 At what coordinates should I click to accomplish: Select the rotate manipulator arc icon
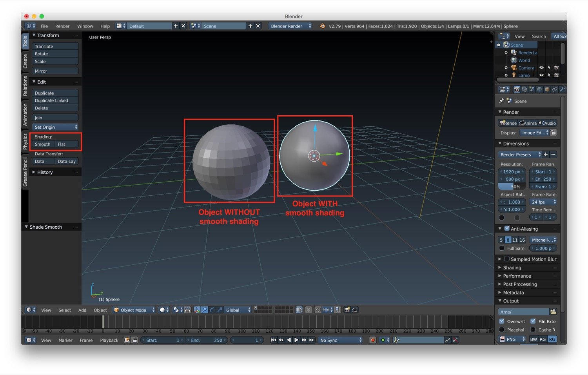(212, 310)
